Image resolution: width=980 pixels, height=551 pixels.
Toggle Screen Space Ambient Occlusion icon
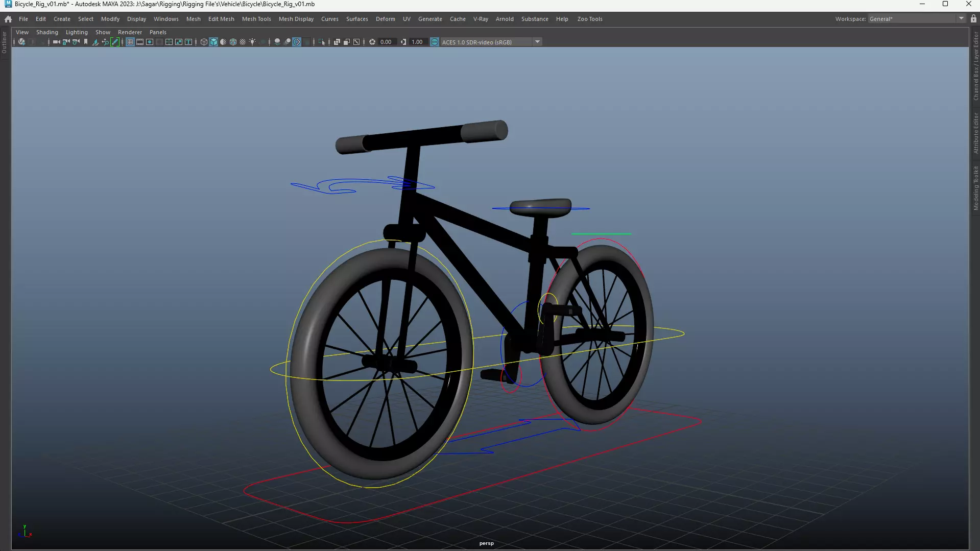tap(277, 42)
